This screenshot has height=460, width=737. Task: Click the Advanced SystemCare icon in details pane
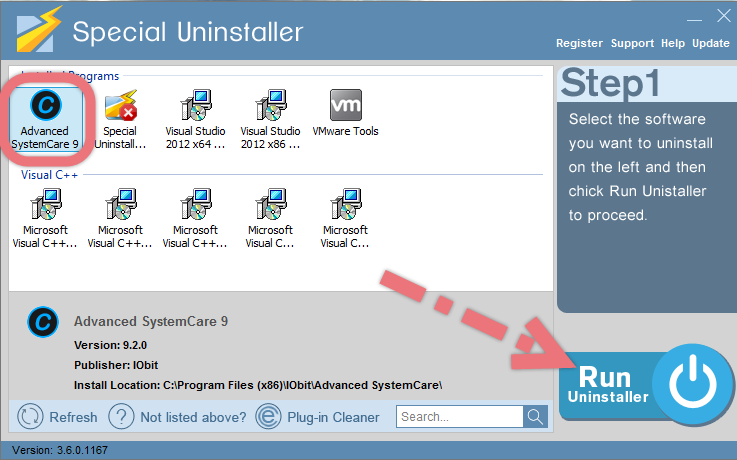point(43,322)
